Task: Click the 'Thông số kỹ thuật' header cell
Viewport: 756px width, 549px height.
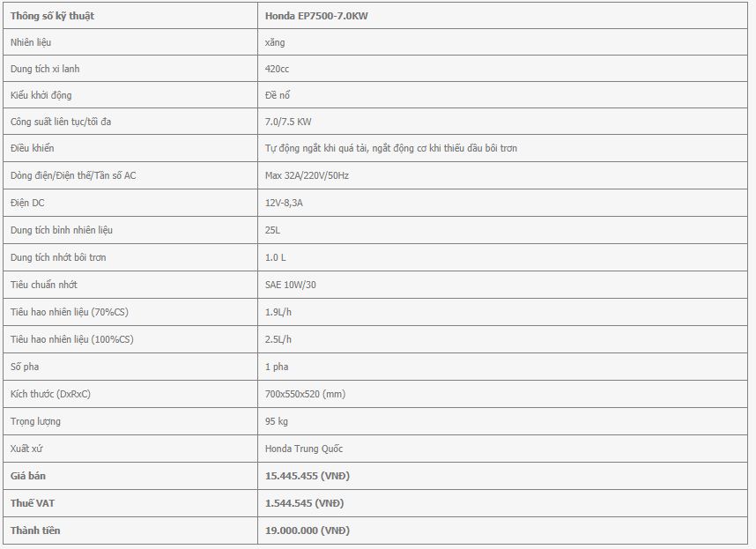Action: tap(53, 16)
